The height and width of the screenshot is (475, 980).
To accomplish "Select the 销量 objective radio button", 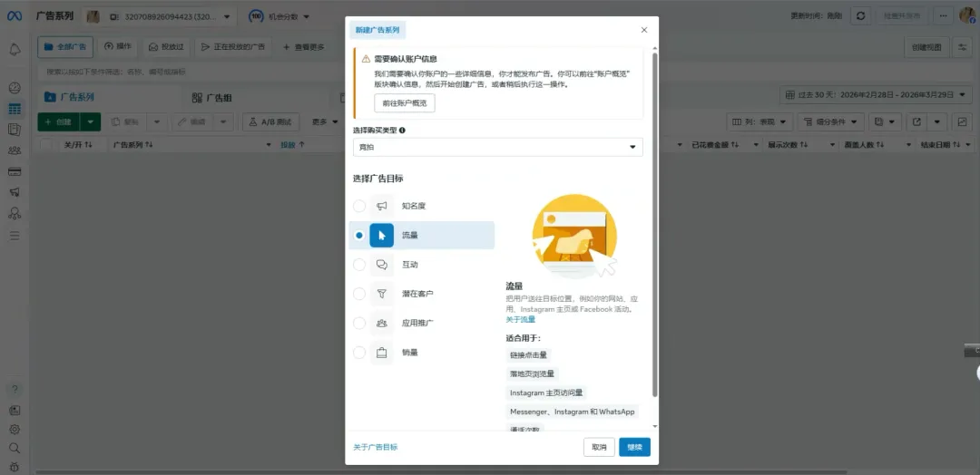I will coord(359,352).
